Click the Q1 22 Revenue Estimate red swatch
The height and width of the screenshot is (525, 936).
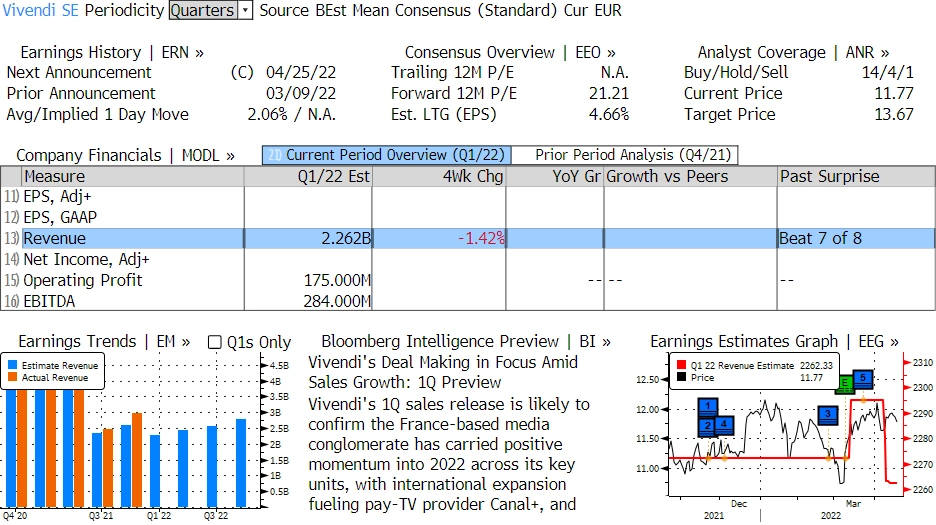click(x=681, y=365)
